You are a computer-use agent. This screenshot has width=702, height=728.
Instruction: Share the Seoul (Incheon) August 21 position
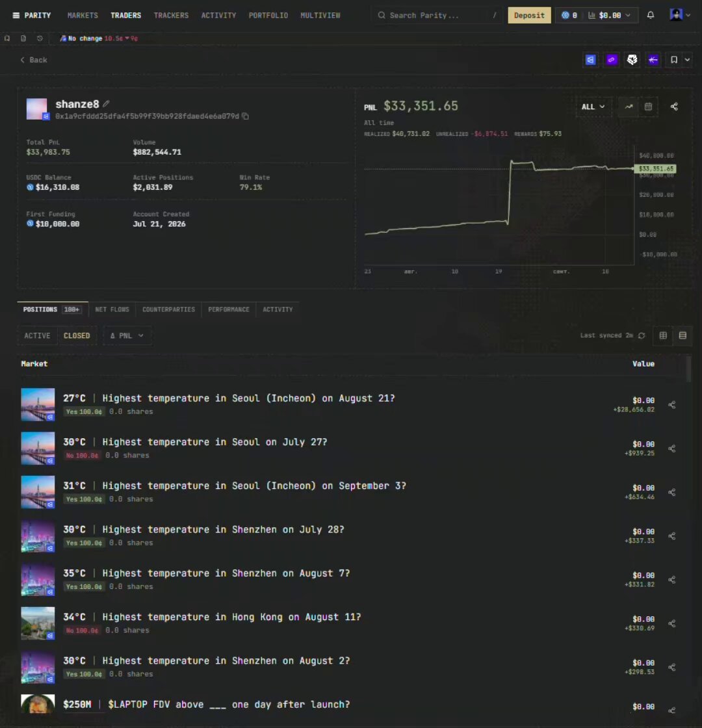point(672,405)
